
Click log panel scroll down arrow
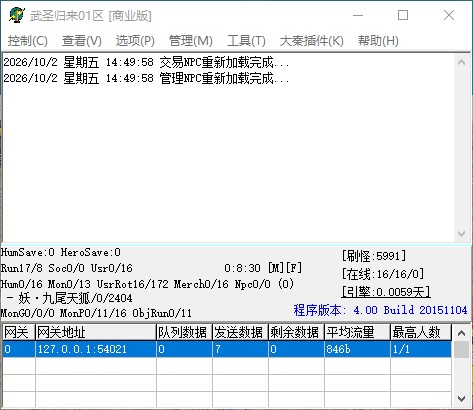coord(462,233)
